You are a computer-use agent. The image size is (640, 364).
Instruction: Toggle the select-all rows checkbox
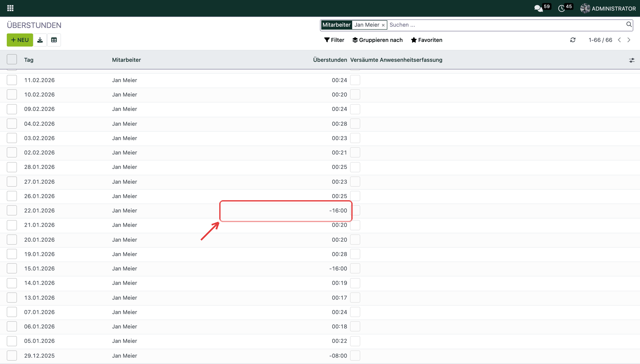click(12, 59)
